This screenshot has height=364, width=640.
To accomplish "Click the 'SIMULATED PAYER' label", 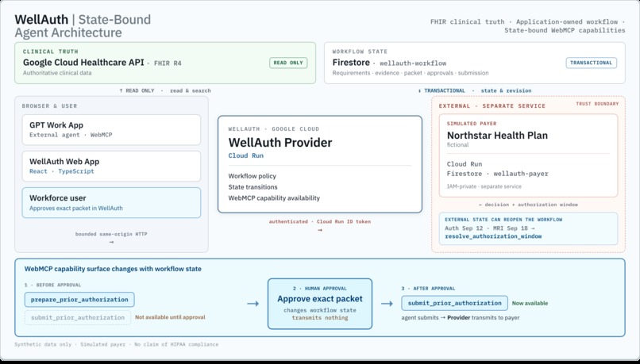I will pyautogui.click(x=472, y=124).
